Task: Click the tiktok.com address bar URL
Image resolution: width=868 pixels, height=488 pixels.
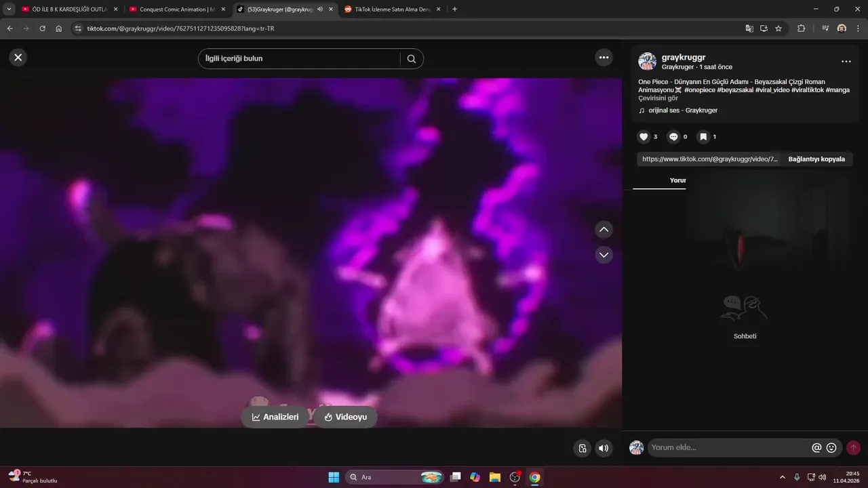Action: point(181,28)
